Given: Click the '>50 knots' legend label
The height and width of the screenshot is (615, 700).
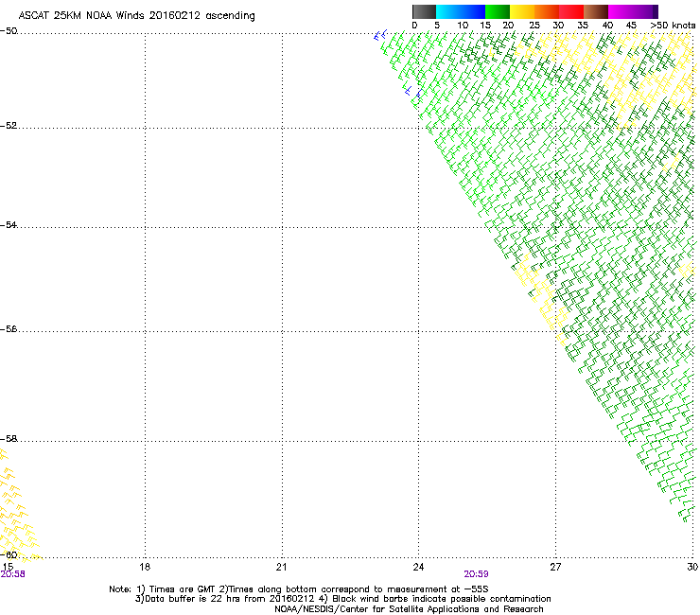Looking at the screenshot, I should coord(673,26).
